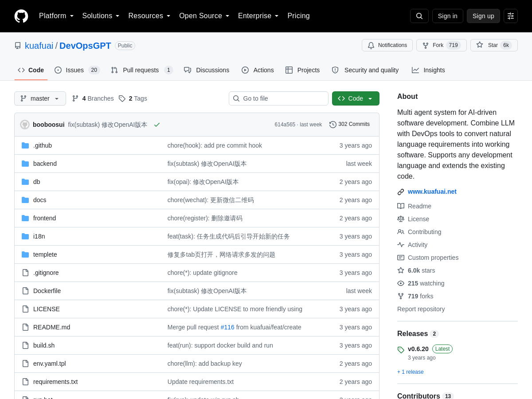The image size is (532, 399).
Task: Open the build.sh file
Action: tap(44, 345)
